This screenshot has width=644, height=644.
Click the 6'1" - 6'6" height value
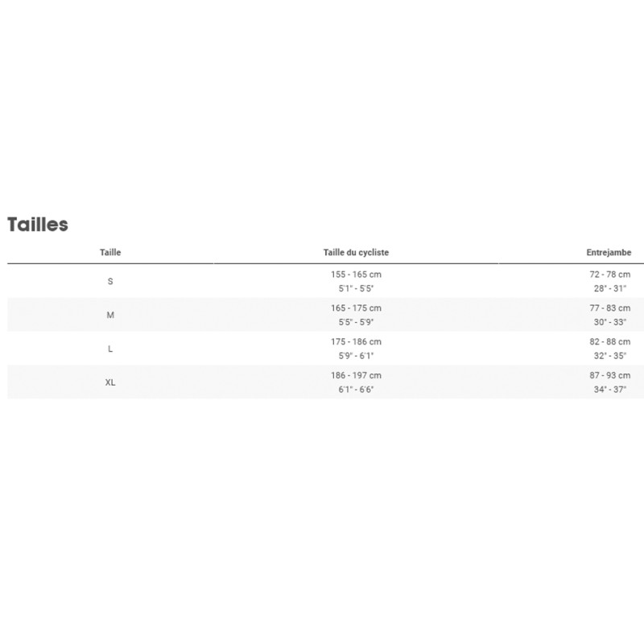click(x=356, y=390)
